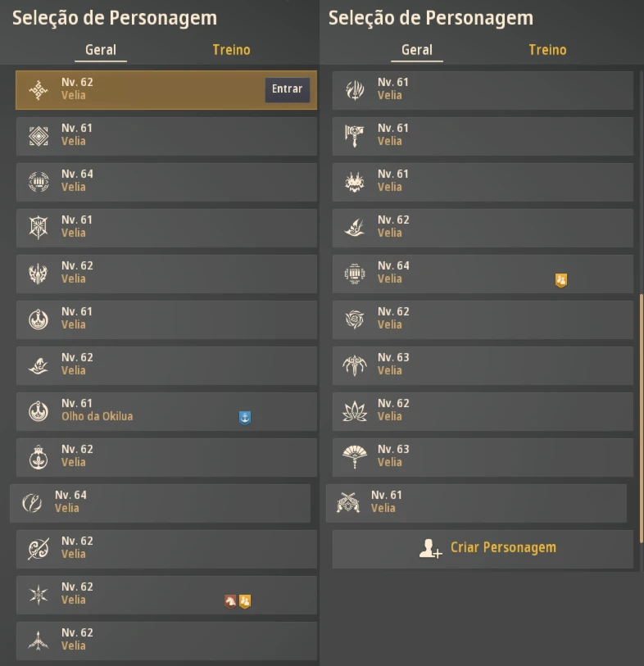Image resolution: width=644 pixels, height=666 pixels.
Task: Click the blue anchor badge on Olho da Okilua
Action: 245,418
